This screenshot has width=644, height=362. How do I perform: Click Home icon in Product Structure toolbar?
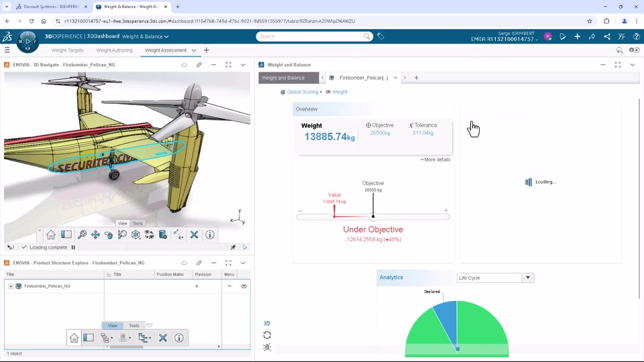(74, 338)
